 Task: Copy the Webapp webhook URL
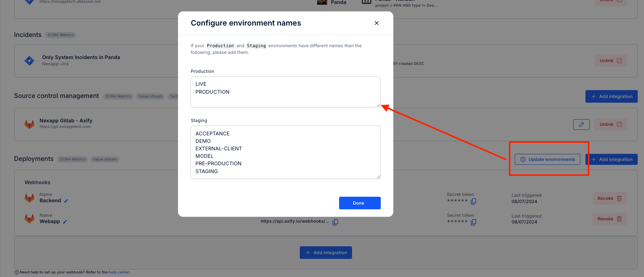335,222
